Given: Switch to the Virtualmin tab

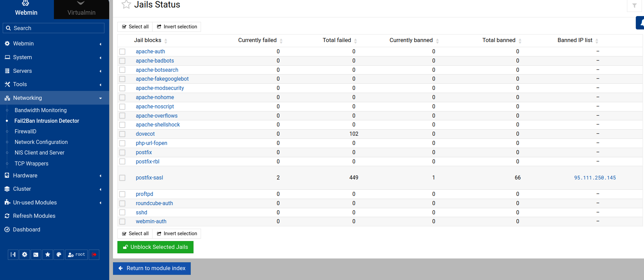Looking at the screenshot, I should coord(81,10).
